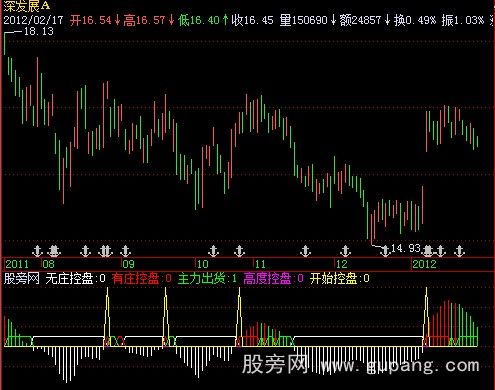Image resolution: width=495 pixels, height=390 pixels.
Task: Click the turnover rate 换0.49%
Action: click(x=415, y=20)
